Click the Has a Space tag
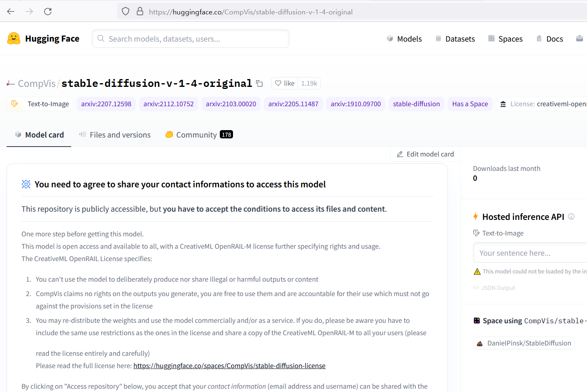 coord(470,104)
